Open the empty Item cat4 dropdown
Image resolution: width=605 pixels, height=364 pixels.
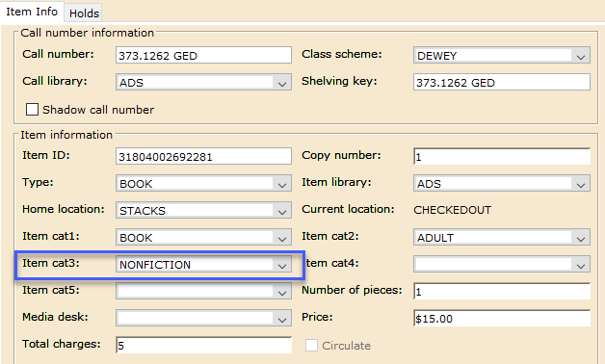click(x=502, y=265)
